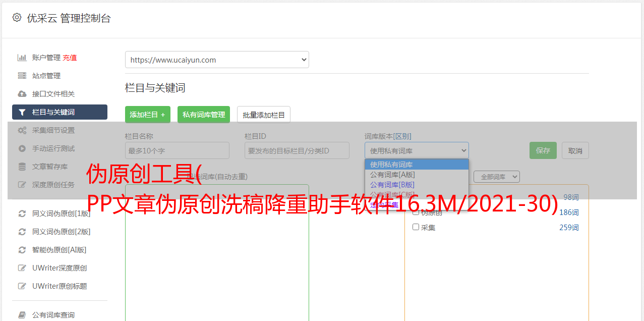Click the green 添加栏目 + button
Screen dimensions: 644x321
point(148,115)
